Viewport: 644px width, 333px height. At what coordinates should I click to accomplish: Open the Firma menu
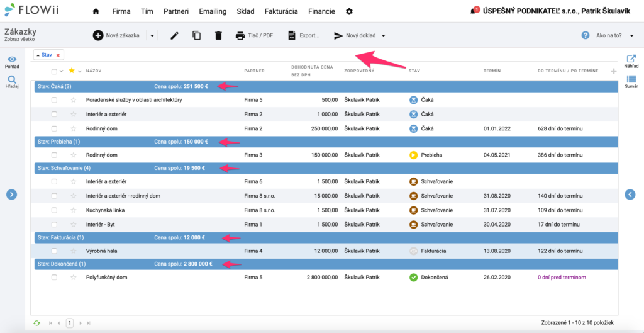click(x=121, y=11)
